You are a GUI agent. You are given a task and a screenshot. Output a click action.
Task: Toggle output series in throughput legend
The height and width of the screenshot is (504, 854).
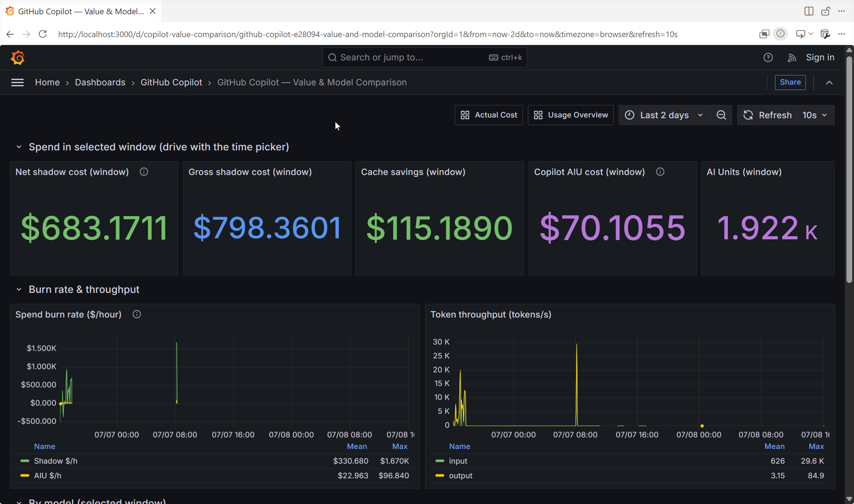460,475
